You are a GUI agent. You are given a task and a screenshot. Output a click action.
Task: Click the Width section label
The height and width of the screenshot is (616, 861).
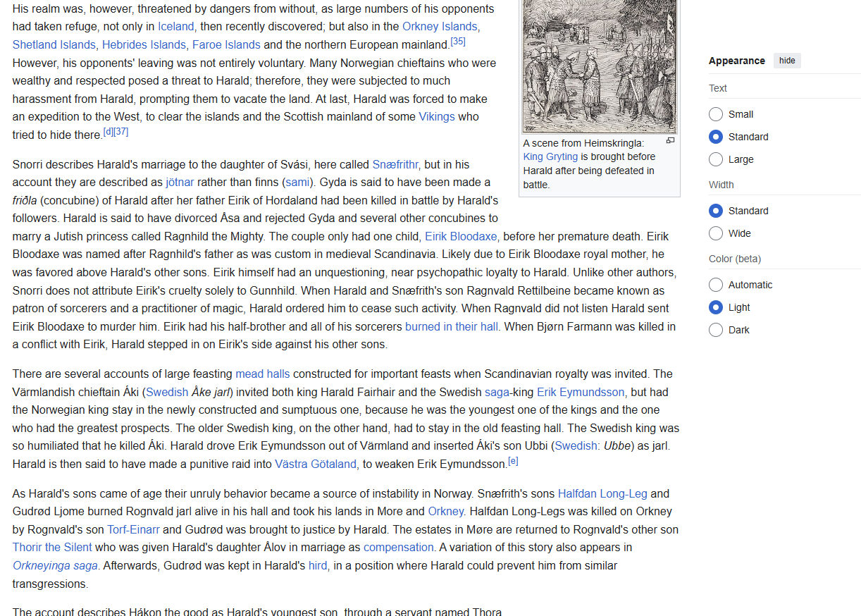(721, 185)
